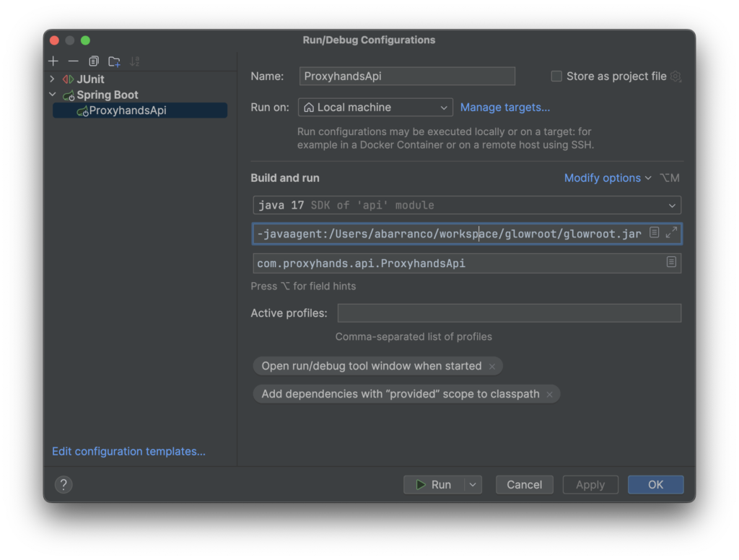
Task: Open the help question mark button
Action: [x=64, y=485]
